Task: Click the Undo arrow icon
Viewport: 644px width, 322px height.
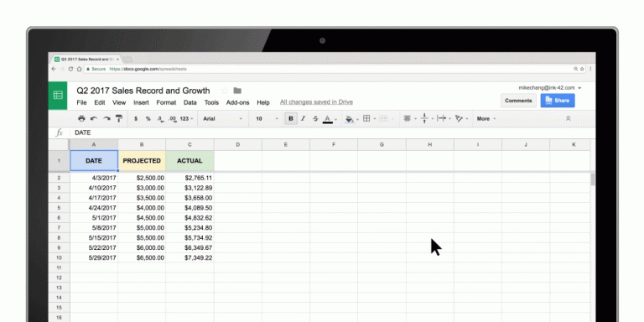Action: click(94, 119)
